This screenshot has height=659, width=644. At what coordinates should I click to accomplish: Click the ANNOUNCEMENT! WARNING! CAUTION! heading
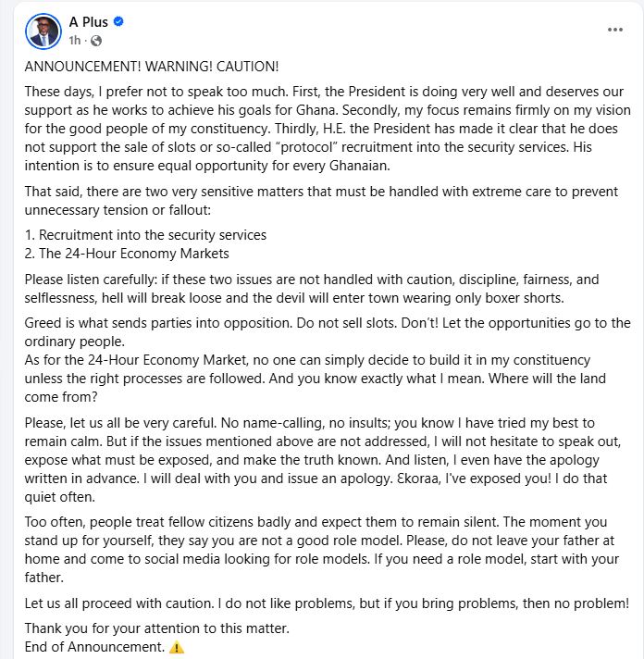click(151, 68)
